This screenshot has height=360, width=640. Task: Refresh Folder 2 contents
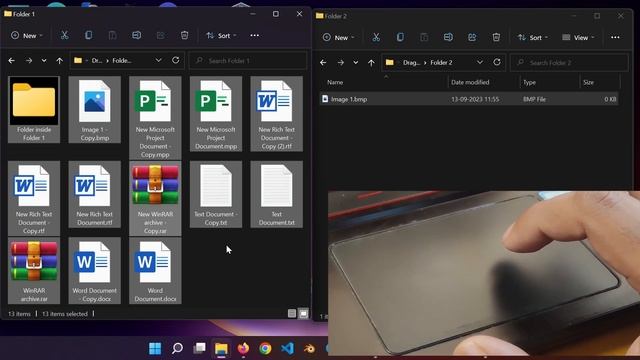point(497,62)
